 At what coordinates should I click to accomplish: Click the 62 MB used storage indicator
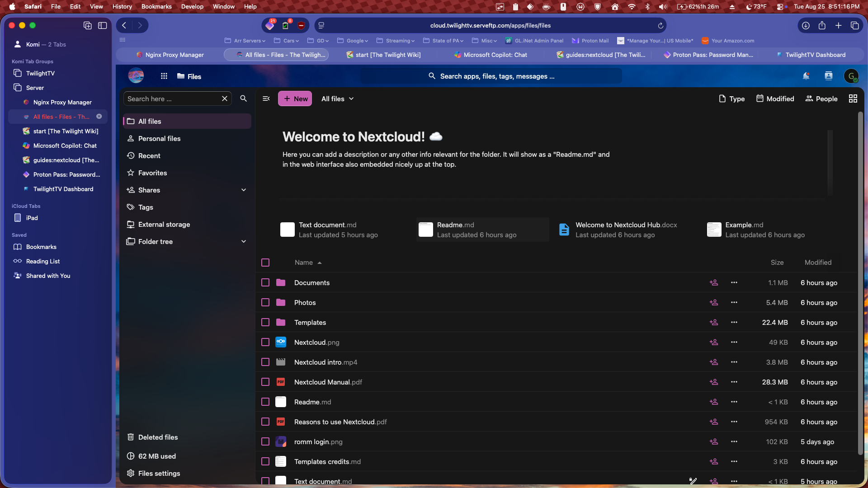187,456
